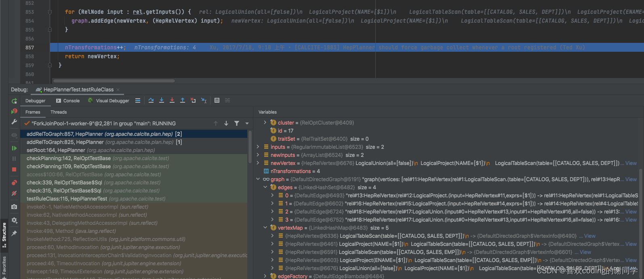Switch to the Console tab
644x279 pixels.
coord(67,101)
